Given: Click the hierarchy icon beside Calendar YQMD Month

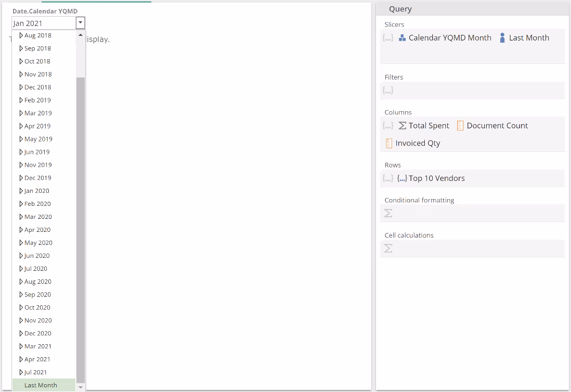Looking at the screenshot, I should point(402,38).
